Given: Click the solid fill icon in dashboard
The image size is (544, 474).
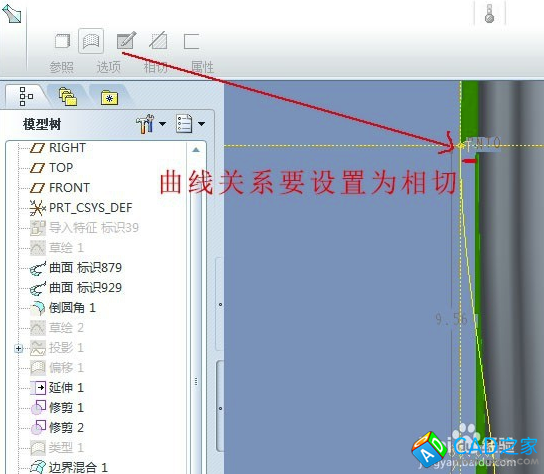Looking at the screenshot, I should click(x=63, y=41).
